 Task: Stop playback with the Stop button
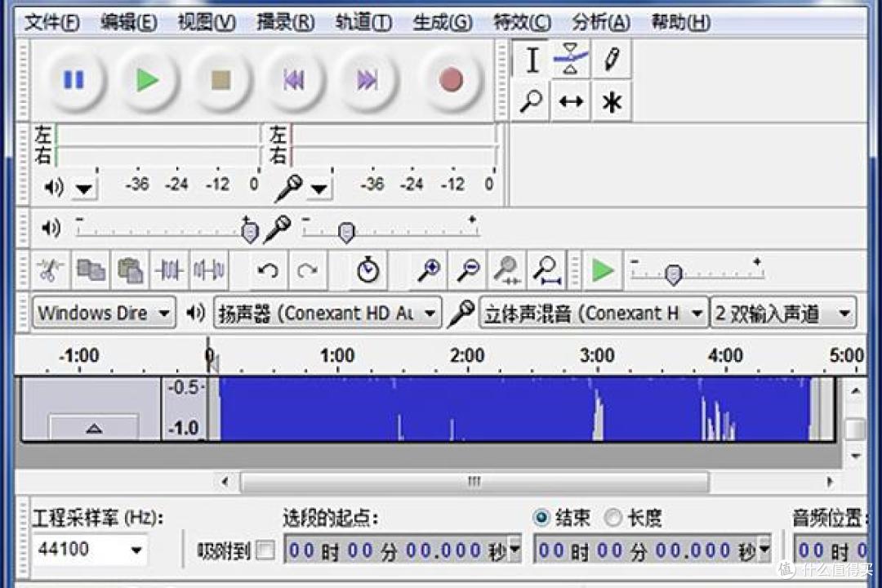(220, 80)
